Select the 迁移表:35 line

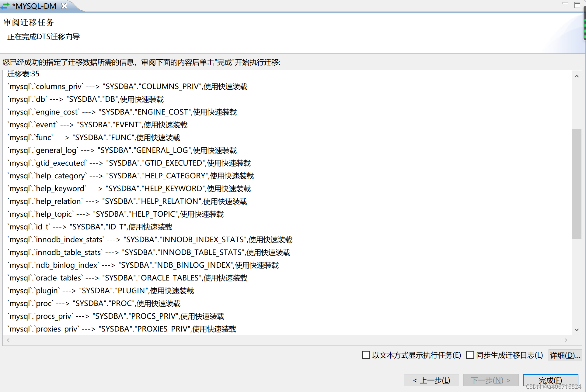[x=23, y=74]
